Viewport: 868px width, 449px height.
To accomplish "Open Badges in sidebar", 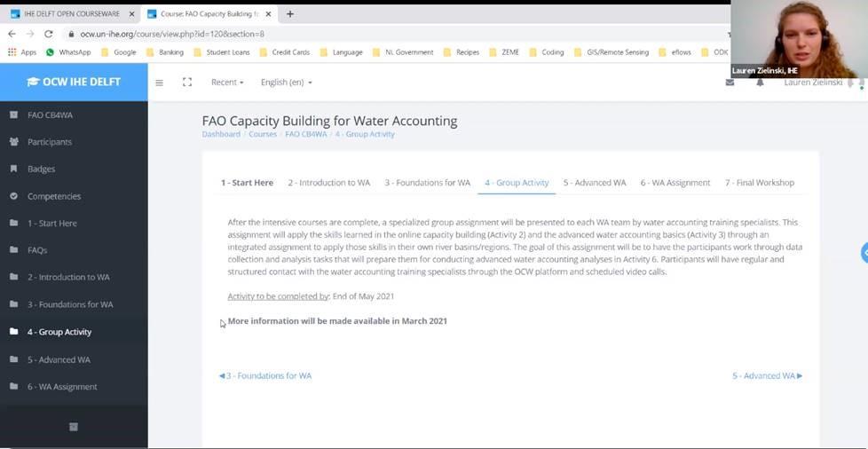I will click(x=74, y=169).
